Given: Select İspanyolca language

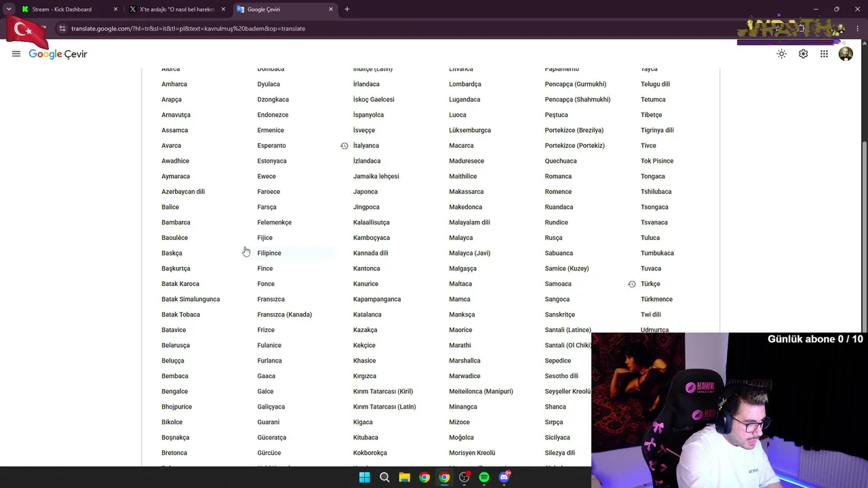Looking at the screenshot, I should click(368, 115).
